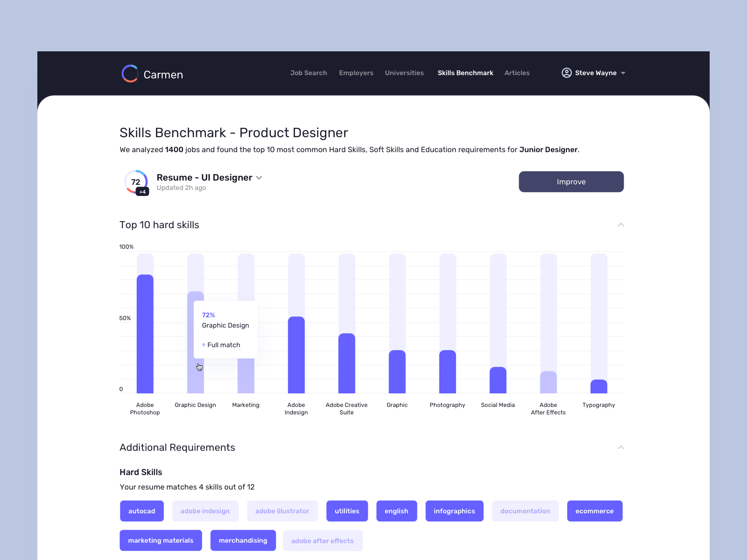
Task: Expand the Resume - UI Designer dropdown
Action: 260,178
